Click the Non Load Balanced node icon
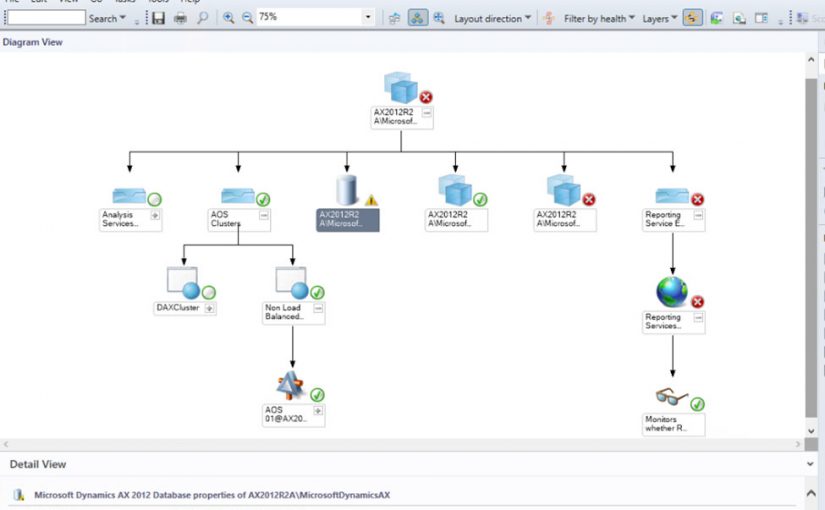This screenshot has height=510, width=825. point(292,283)
